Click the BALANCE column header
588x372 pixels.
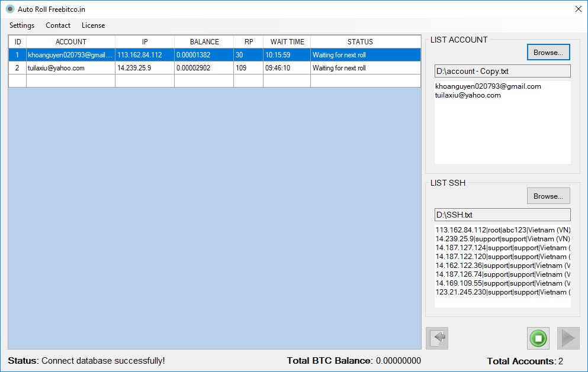click(204, 42)
